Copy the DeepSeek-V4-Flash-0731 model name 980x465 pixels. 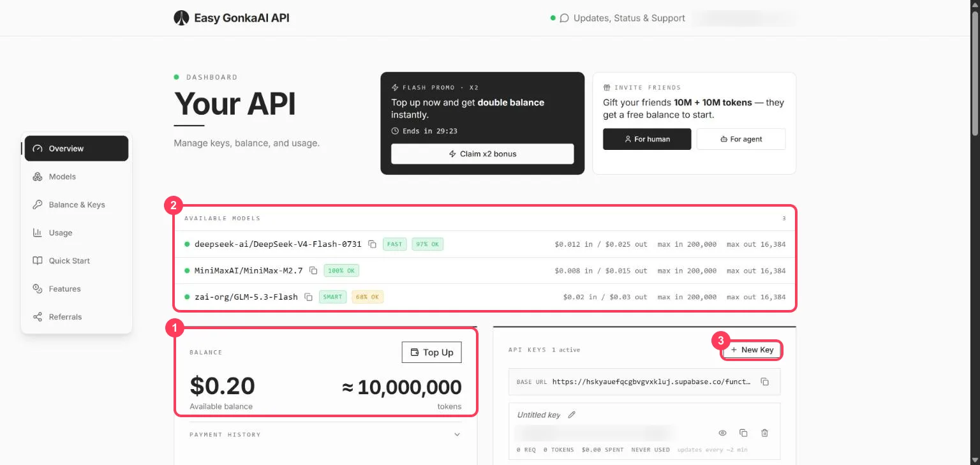pos(372,244)
